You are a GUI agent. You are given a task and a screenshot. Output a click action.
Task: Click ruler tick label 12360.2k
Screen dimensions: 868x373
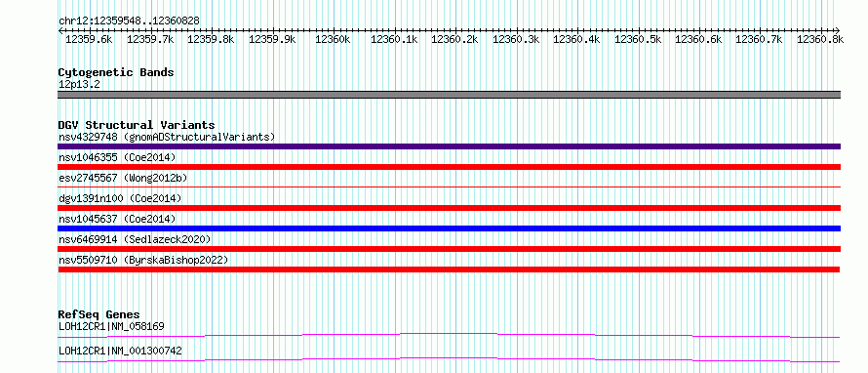click(x=454, y=39)
